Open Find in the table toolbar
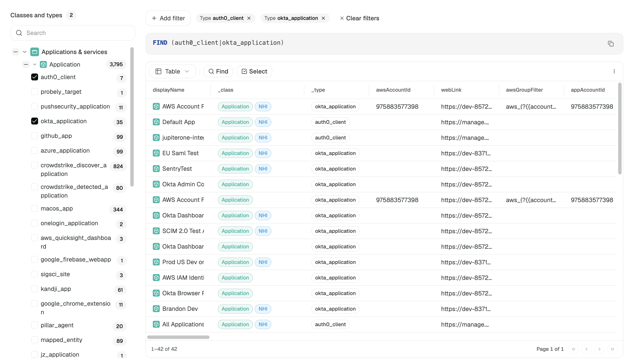Viewport: 632px width, 364px height. (x=218, y=72)
